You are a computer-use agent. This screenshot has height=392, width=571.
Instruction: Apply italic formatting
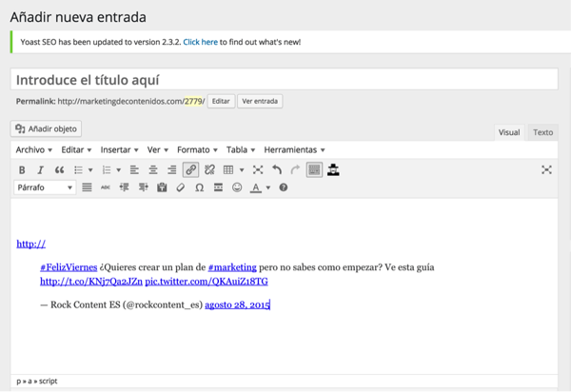pos(40,169)
